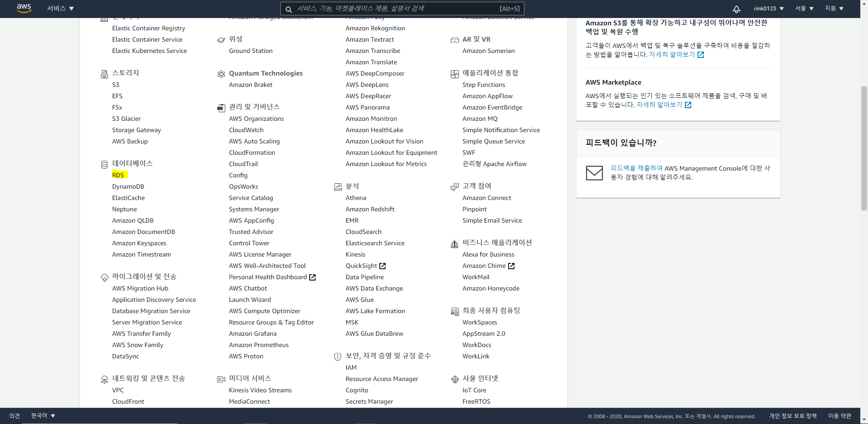Open 개인 정보 보호 정책 privacy policy
The image size is (868, 424).
click(x=793, y=415)
